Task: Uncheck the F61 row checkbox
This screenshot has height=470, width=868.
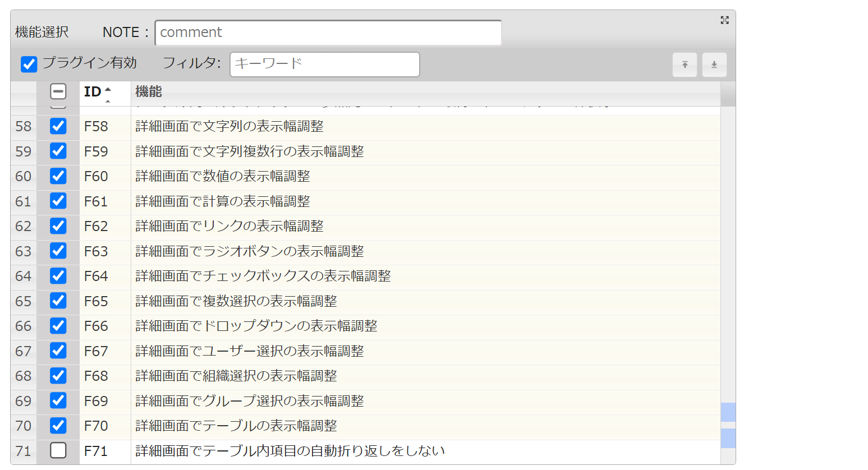Action: [58, 201]
